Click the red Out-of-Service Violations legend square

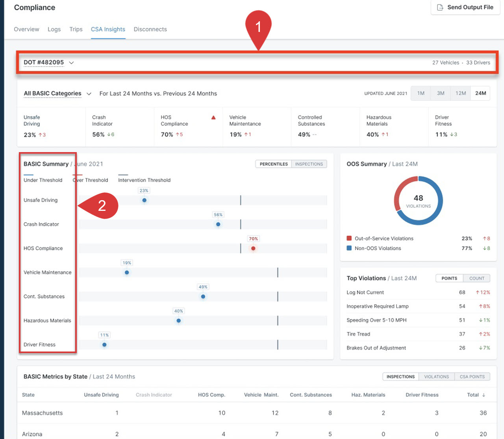coord(349,238)
